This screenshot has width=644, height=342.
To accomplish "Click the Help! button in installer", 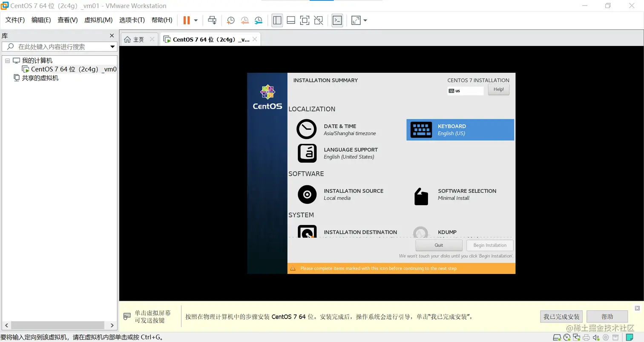I will pos(498,89).
